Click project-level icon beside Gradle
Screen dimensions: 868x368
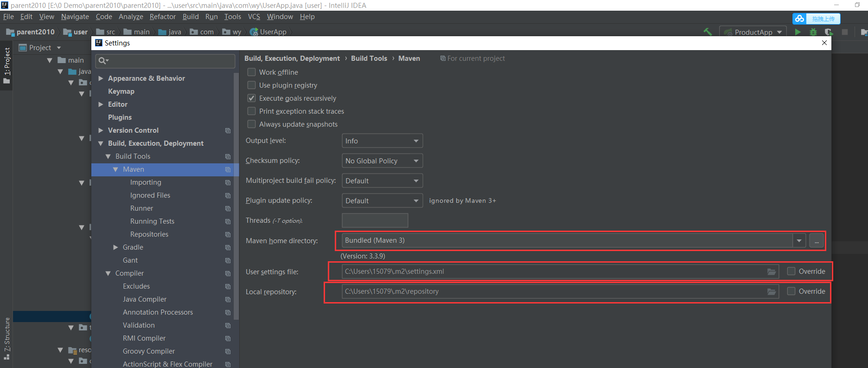pyautogui.click(x=228, y=247)
